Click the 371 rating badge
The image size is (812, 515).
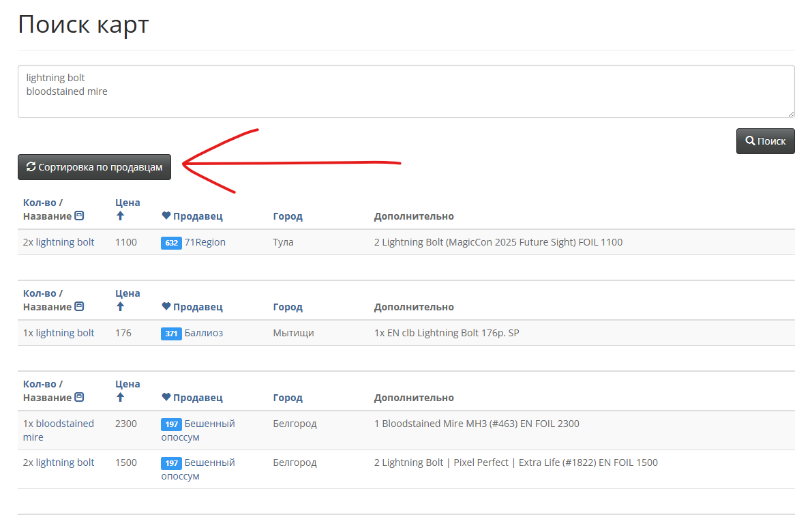tap(171, 334)
